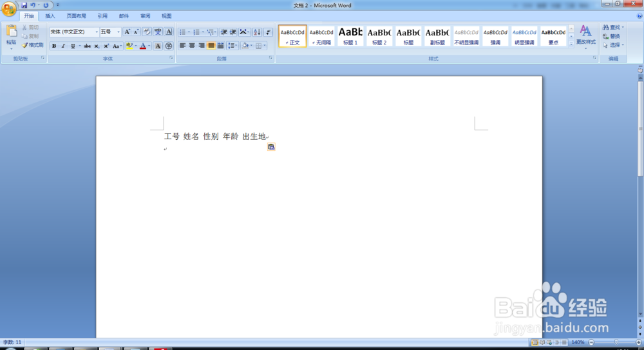
Task: Shrink font size with small A icon
Action: [x=136, y=32]
